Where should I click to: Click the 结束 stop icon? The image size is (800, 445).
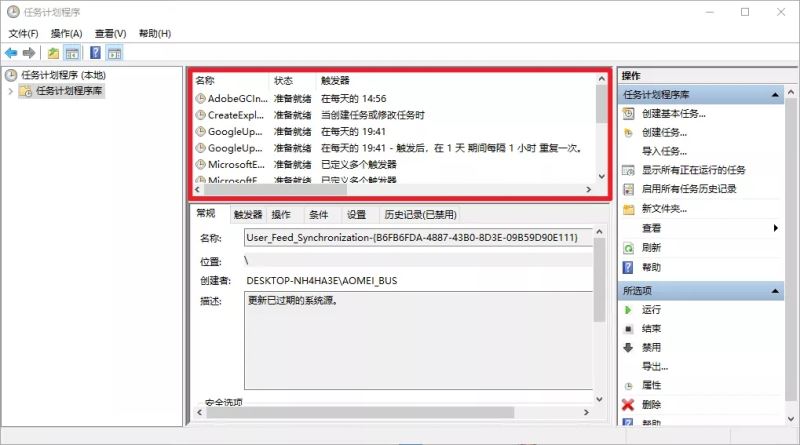tap(628, 328)
